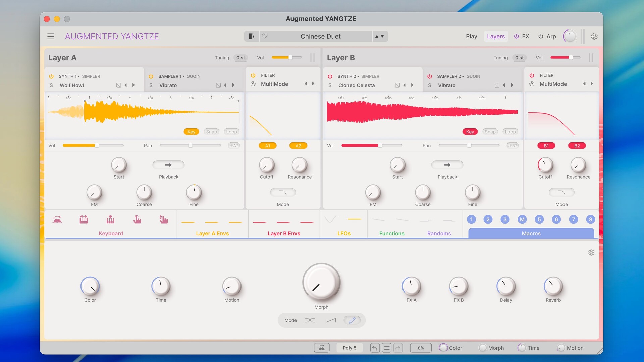
Task: Select macro circle 8
Action: 591,219
